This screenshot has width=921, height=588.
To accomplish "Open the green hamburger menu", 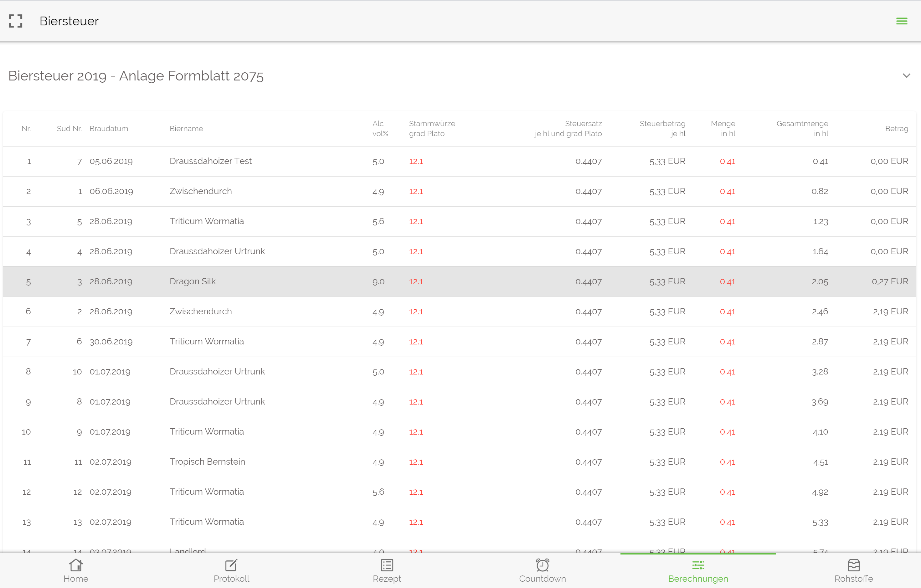I will [x=902, y=21].
